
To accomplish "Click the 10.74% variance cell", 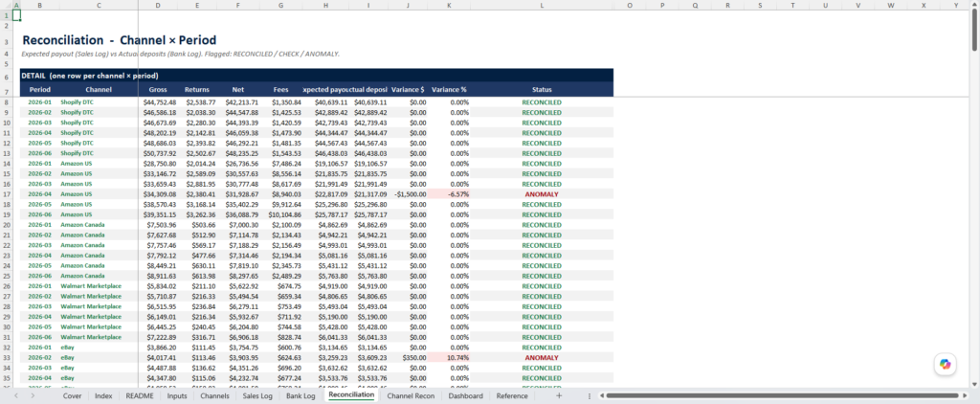I will pyautogui.click(x=449, y=358).
